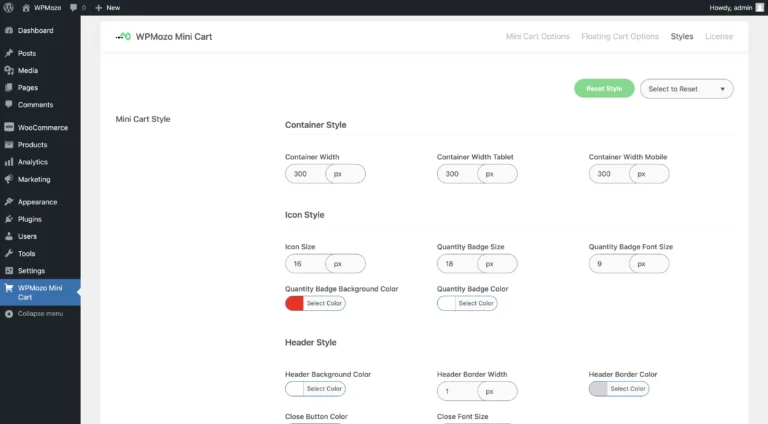Open the Select to Reset dropdown

[x=686, y=89]
